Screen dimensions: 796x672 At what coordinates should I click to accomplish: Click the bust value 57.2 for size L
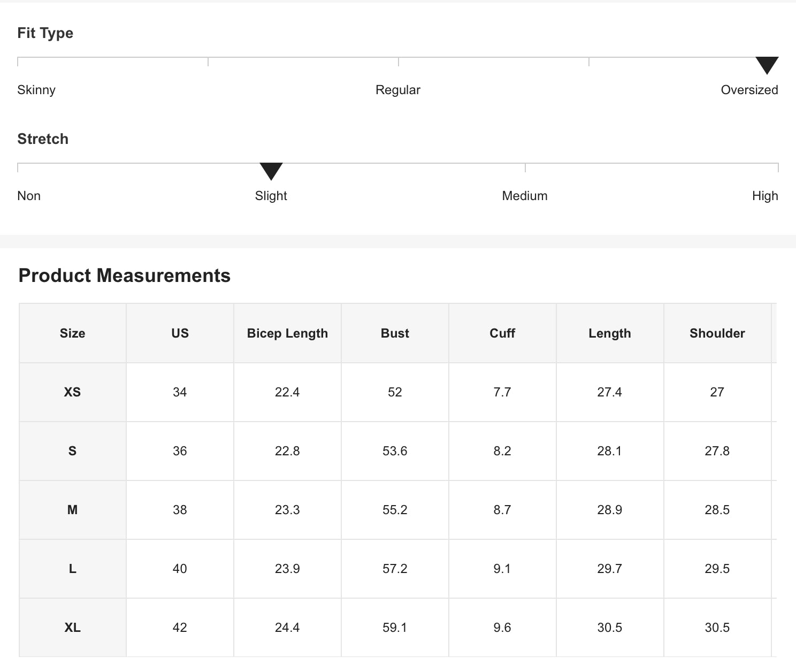point(395,569)
